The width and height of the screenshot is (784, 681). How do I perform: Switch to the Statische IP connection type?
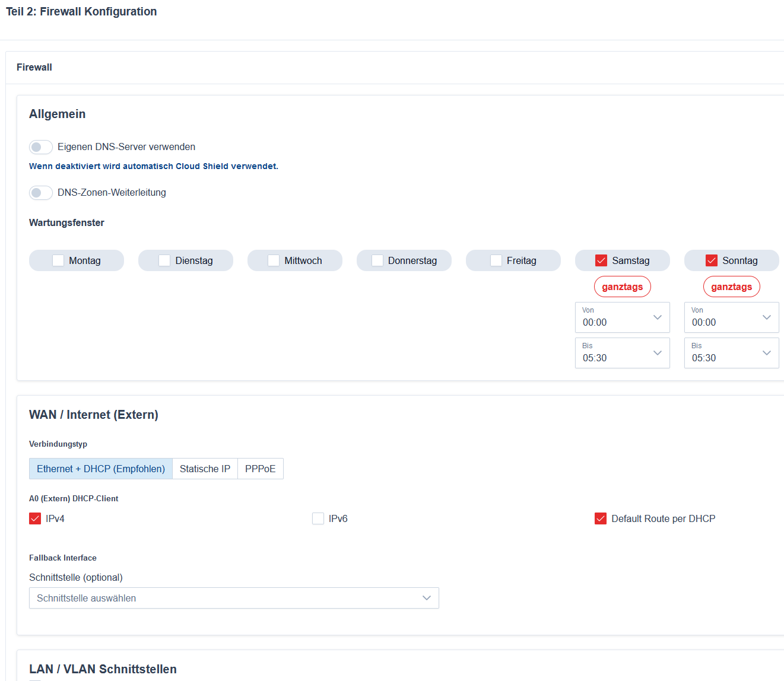tap(204, 469)
